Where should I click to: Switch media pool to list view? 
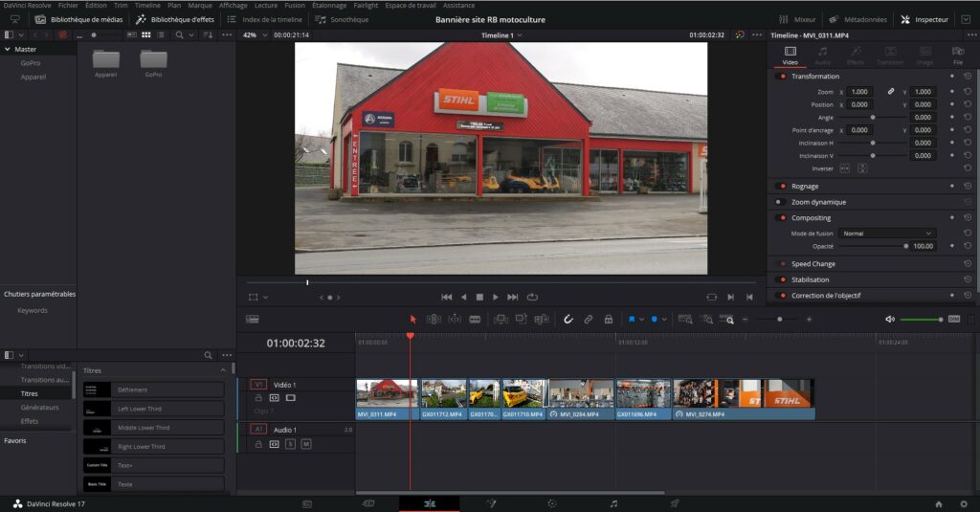161,35
